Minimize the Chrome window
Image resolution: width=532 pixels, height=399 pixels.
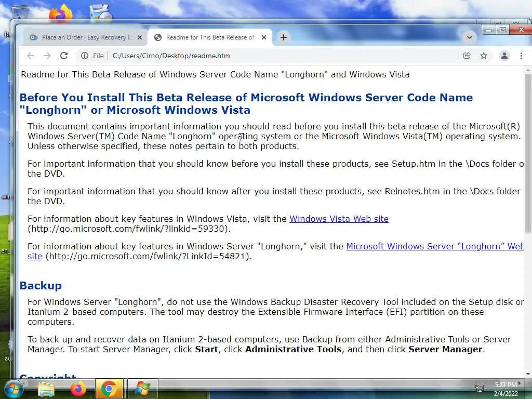point(489,30)
